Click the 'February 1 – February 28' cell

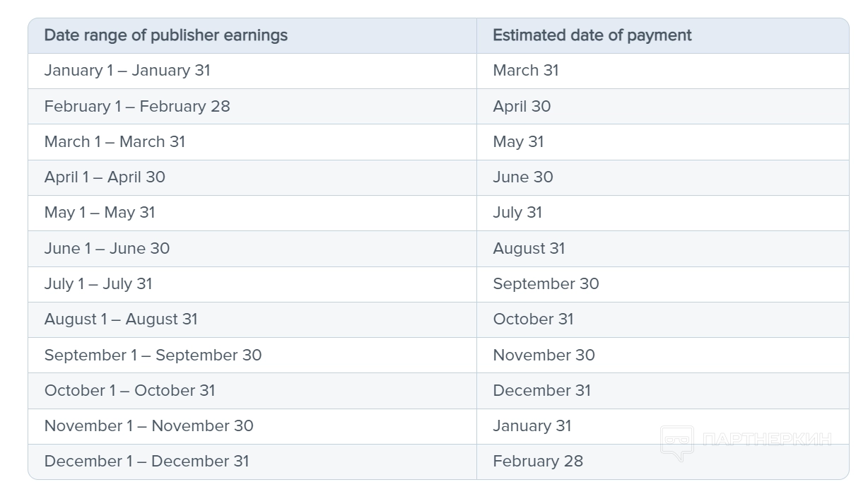[x=137, y=106]
